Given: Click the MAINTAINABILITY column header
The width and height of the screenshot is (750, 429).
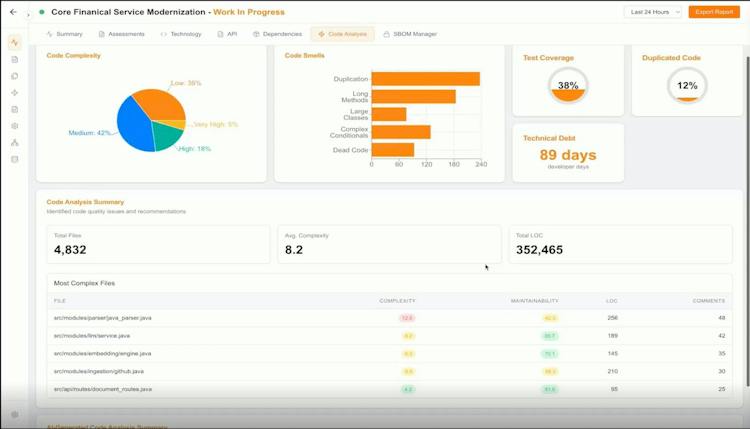Looking at the screenshot, I should (x=534, y=301).
